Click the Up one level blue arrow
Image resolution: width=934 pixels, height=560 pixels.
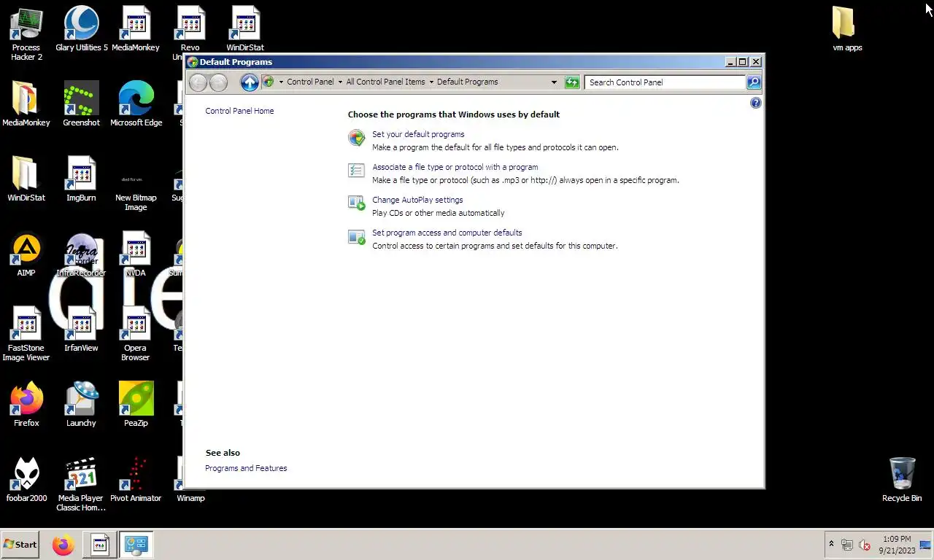pos(250,82)
